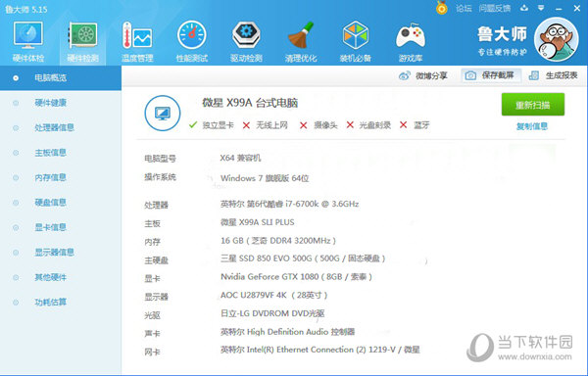The width and height of the screenshot is (588, 376).
Task: Click 保存截屏 save screenshot button
Action: click(491, 75)
